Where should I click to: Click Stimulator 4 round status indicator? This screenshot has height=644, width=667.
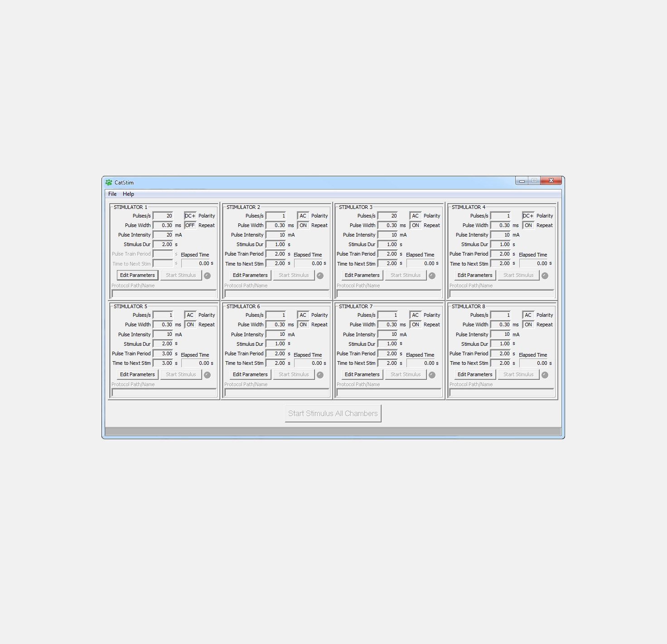[x=545, y=276]
